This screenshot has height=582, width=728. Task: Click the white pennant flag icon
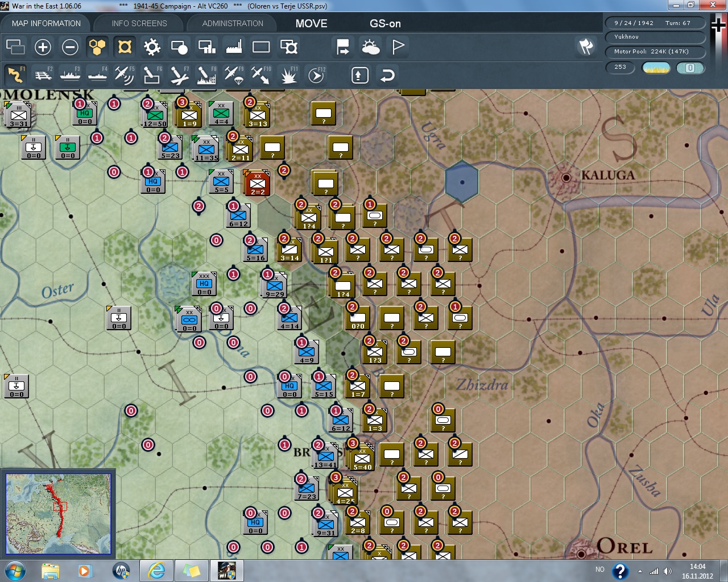click(398, 47)
